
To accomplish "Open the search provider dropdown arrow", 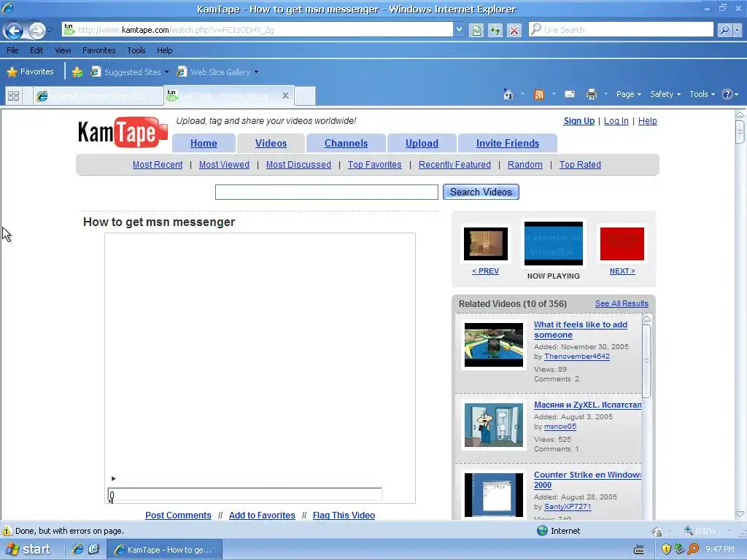I will (738, 29).
